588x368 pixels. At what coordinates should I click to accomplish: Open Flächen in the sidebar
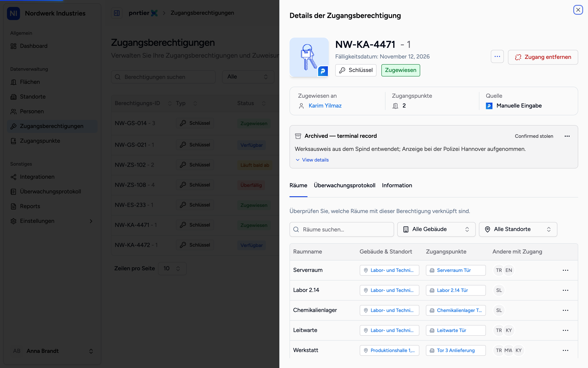click(x=52, y=82)
